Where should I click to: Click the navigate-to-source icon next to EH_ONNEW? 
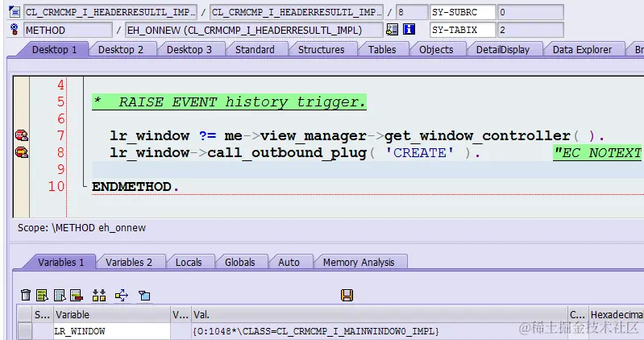click(393, 29)
